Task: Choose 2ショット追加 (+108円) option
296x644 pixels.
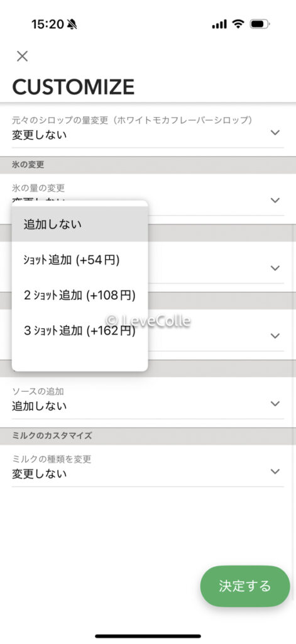Action: pyautogui.click(x=80, y=296)
